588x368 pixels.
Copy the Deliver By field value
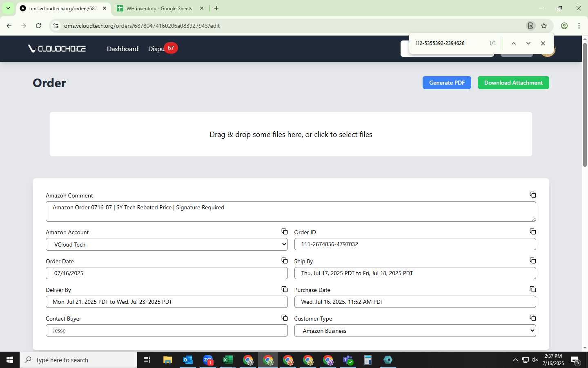point(285,289)
